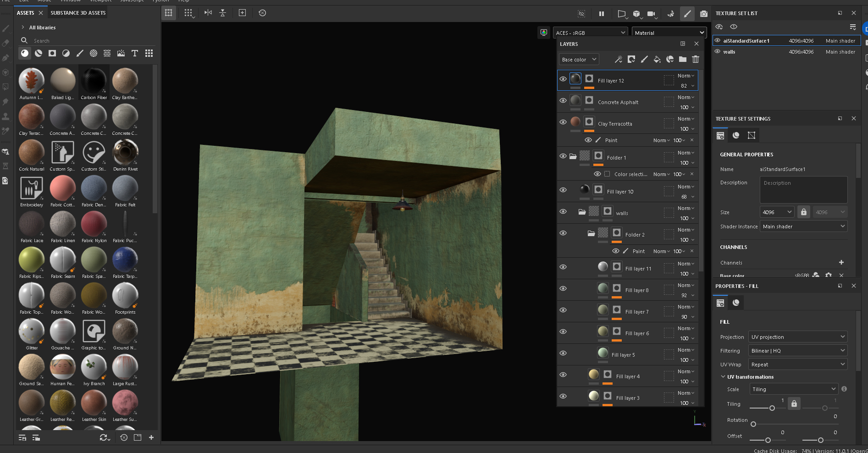This screenshot has height=453, width=868.
Task: Pause the viewport rendering
Action: click(602, 14)
